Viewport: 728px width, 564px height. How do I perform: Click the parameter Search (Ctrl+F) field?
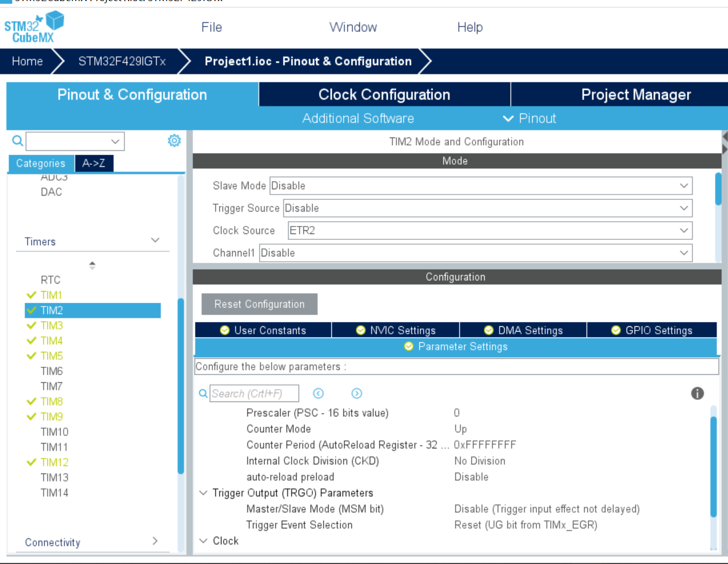pos(254,393)
